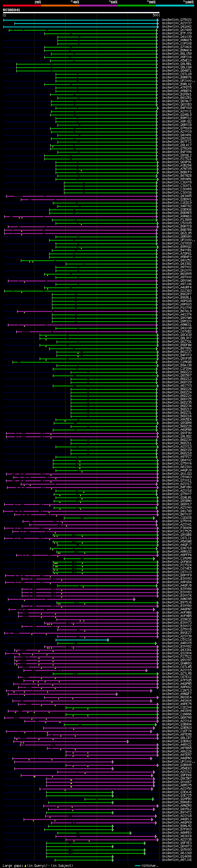Select label UniRef100_B1PDK1

coord(177,94)
